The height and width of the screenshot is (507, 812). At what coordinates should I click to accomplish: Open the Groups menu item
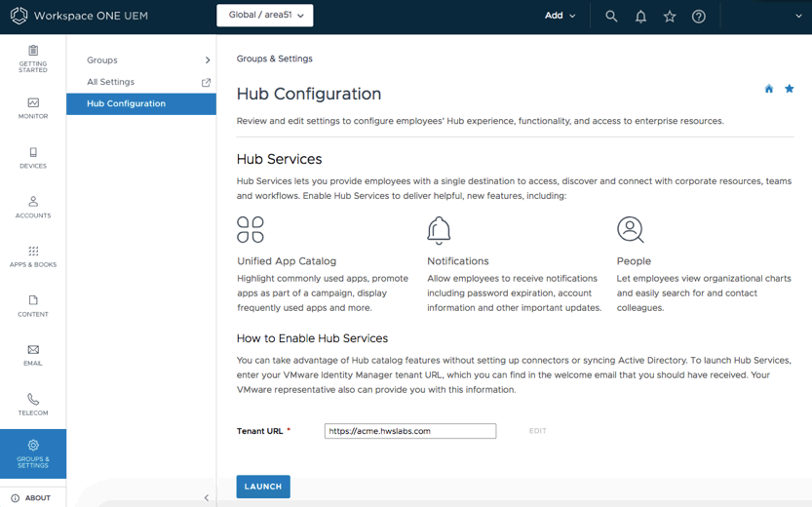pos(102,60)
